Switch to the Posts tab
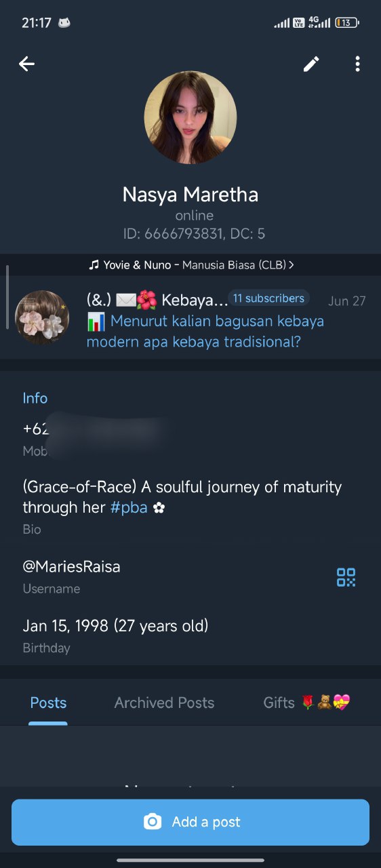Screen dimensions: 381x868 click(48, 703)
